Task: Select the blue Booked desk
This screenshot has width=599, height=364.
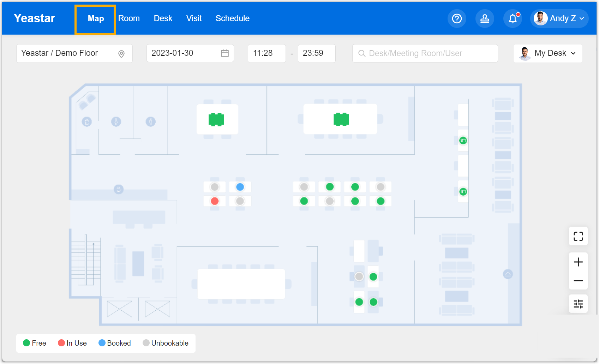Action: pyautogui.click(x=240, y=187)
